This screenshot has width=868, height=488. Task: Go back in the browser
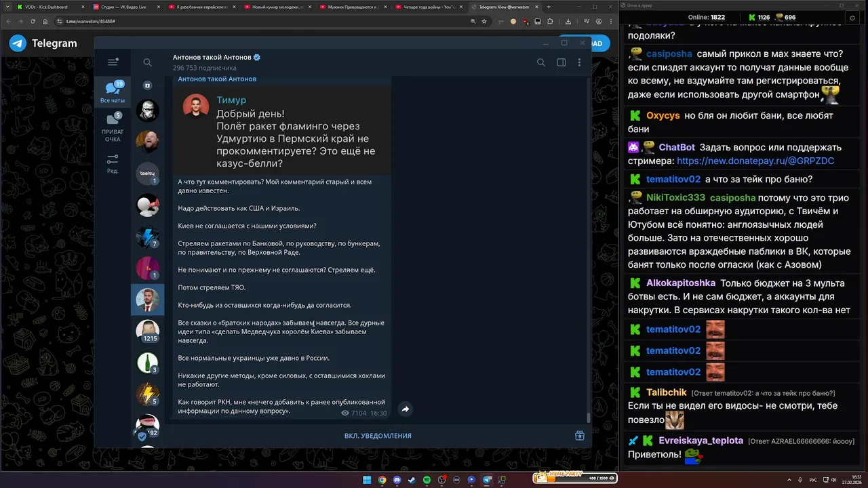(x=8, y=21)
